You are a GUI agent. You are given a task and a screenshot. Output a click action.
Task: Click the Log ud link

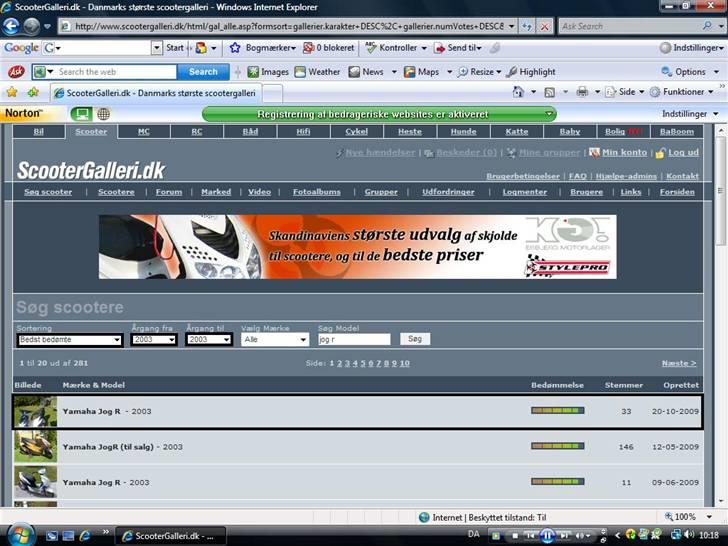(x=683, y=153)
